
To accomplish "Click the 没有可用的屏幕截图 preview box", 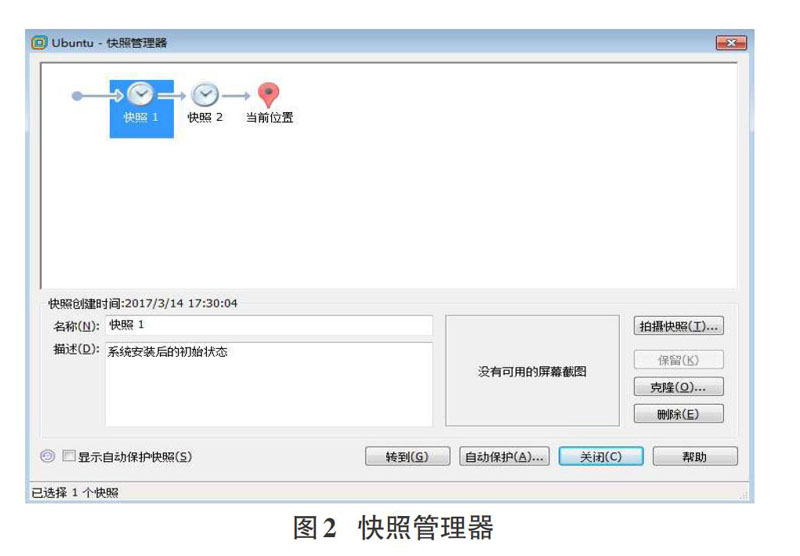I will (532, 371).
